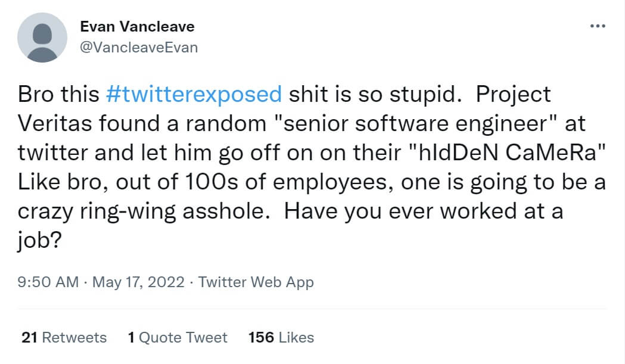Image resolution: width=625 pixels, height=364 pixels.
Task: Click the 9:50 AM timestamp
Action: point(48,282)
